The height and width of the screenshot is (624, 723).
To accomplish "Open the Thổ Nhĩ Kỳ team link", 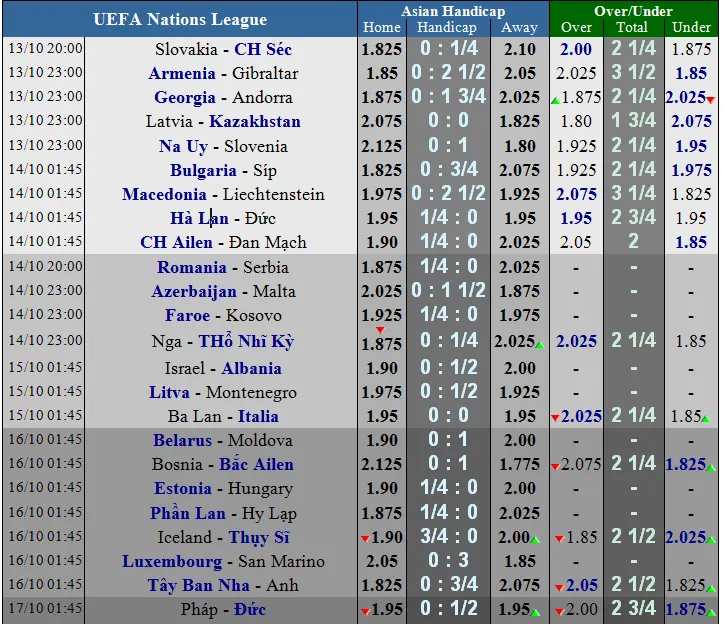I will click(246, 341).
